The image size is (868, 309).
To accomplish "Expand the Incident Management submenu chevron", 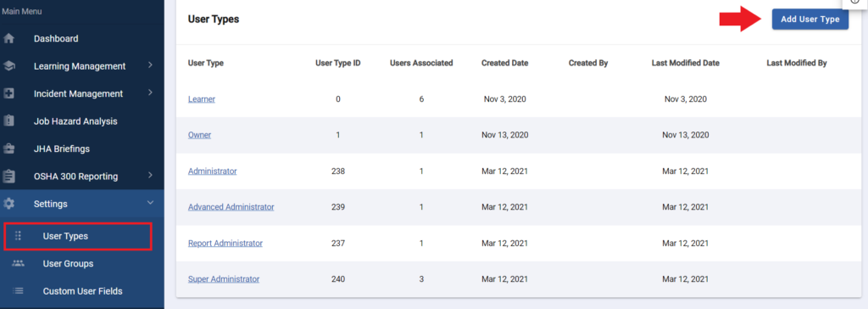I will tap(150, 93).
